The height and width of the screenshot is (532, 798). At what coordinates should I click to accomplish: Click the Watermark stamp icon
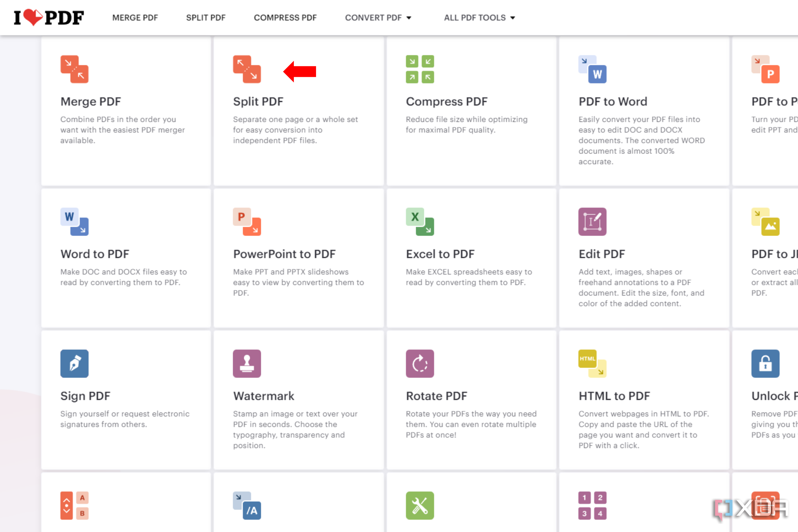pyautogui.click(x=247, y=363)
